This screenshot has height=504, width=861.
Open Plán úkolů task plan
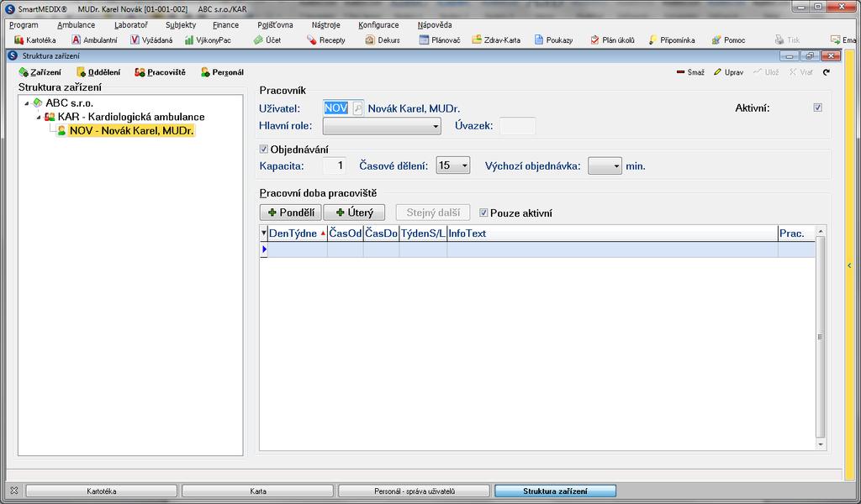click(612, 40)
